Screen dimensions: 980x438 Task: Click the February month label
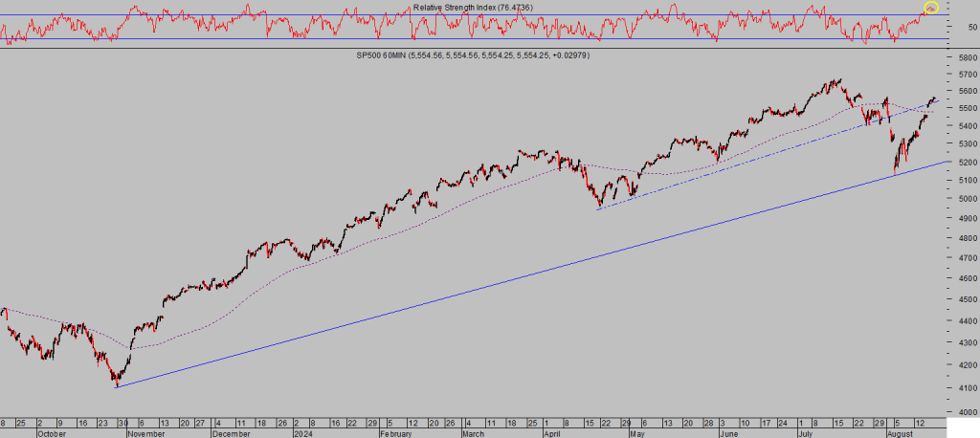coord(394,432)
